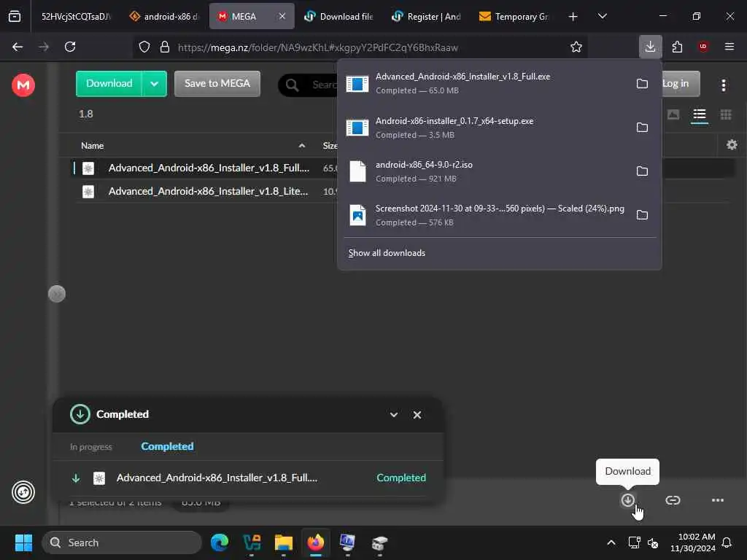Switch to the Download file tab
Screen dimensions: 747x560
point(339,17)
